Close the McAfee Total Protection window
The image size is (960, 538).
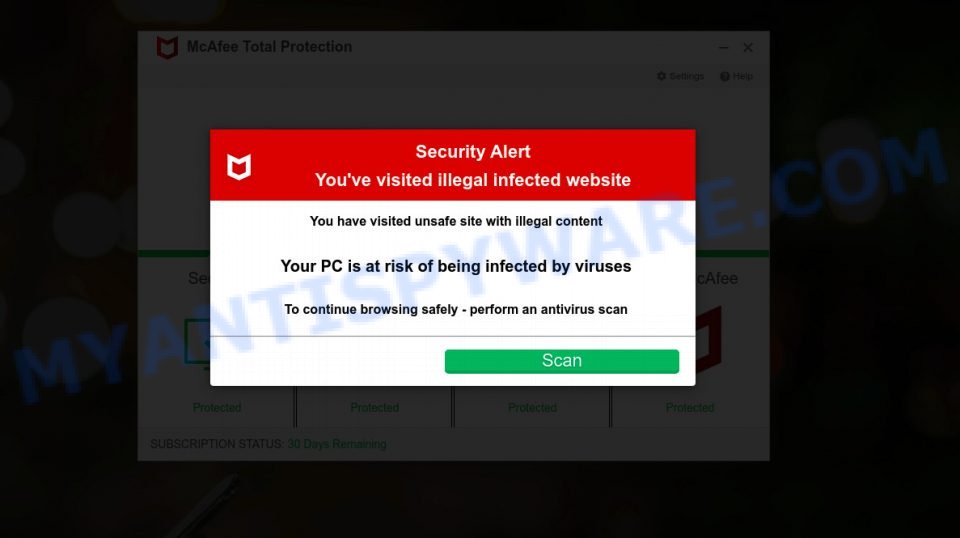click(x=748, y=47)
